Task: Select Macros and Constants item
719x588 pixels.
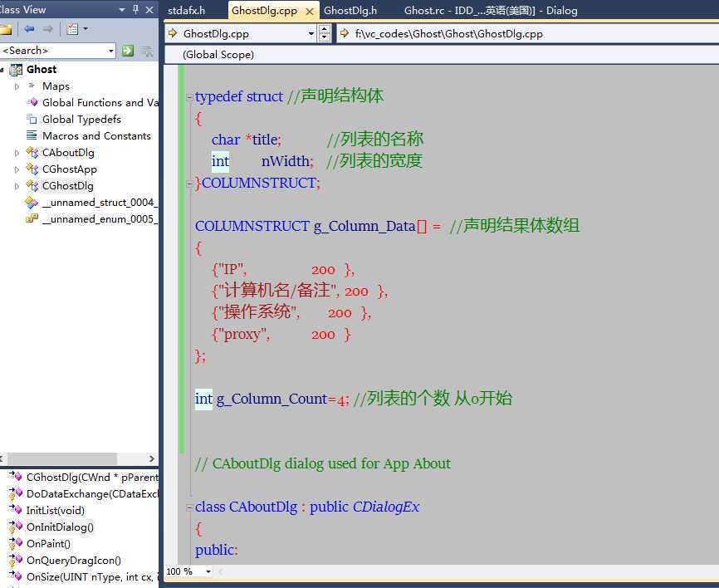Action: [x=96, y=135]
